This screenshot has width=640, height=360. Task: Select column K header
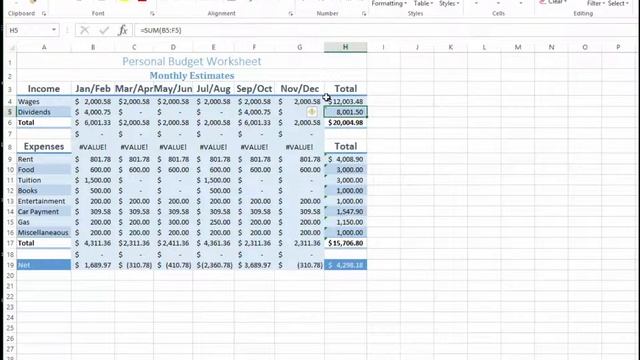[451, 47]
